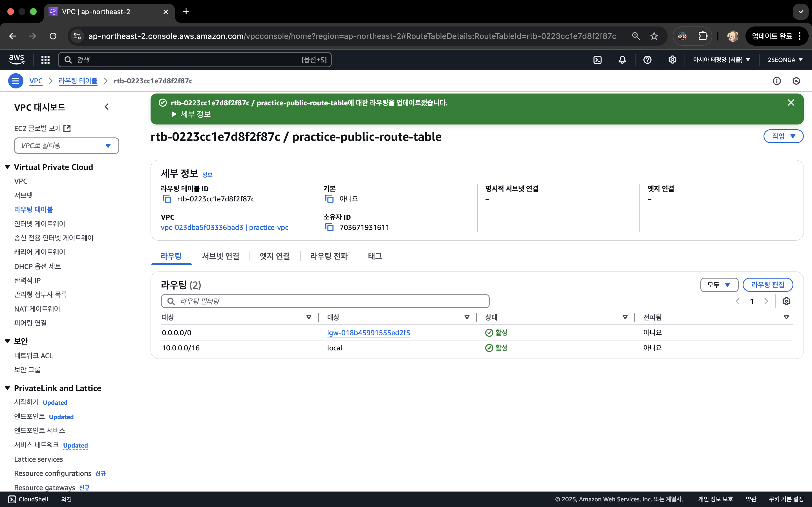
Task: Open the VPC로 필터링 combo box
Action: coord(67,146)
